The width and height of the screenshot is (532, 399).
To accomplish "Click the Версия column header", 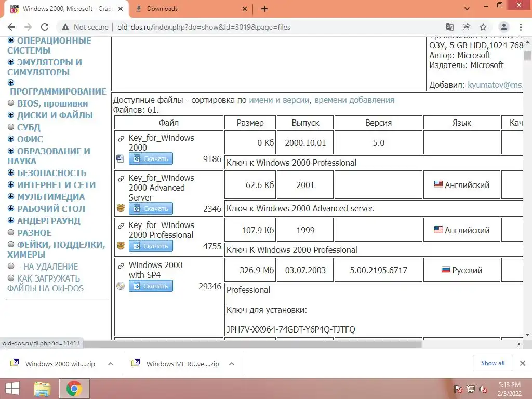I will pyautogui.click(x=378, y=123).
